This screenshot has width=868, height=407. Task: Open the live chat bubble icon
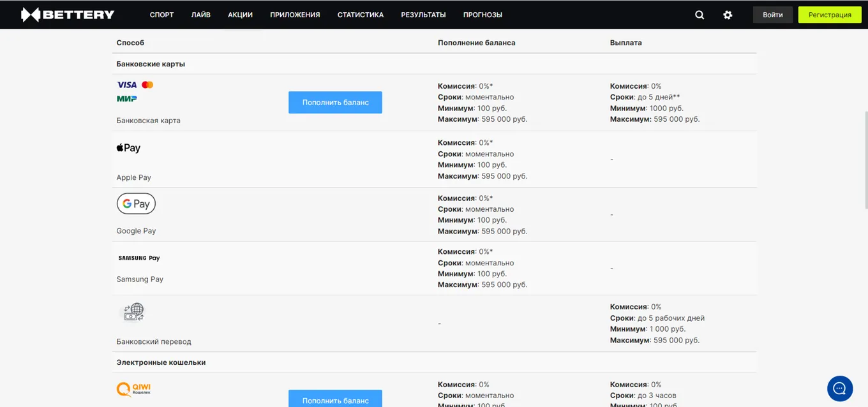(840, 388)
